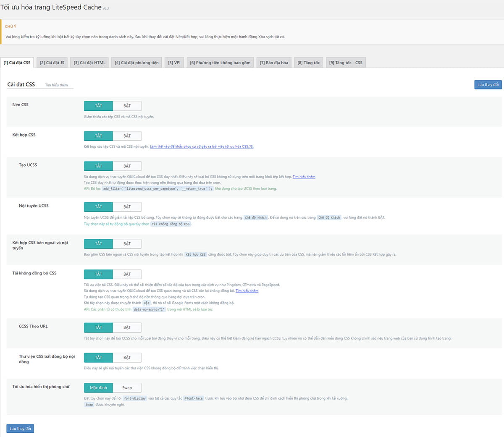This screenshot has width=504, height=437.
Task: Select the [1] Cài đặt CSS tab
Action: (x=17, y=63)
